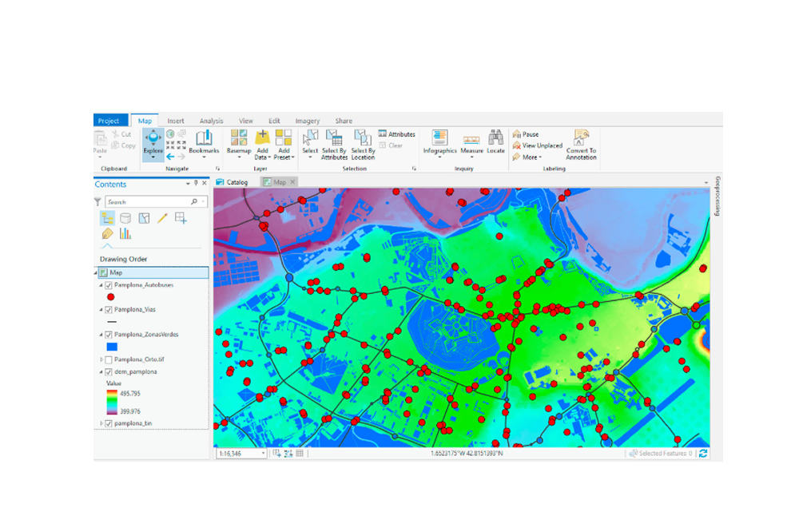Screen dimensions: 799x532
Task: Open the Measure tool
Action: pyautogui.click(x=471, y=141)
